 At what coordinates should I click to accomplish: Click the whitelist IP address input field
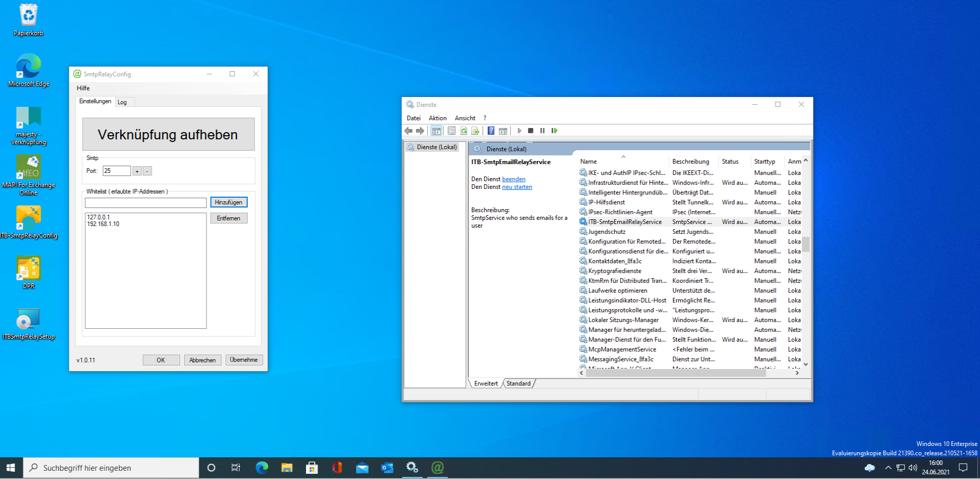146,203
